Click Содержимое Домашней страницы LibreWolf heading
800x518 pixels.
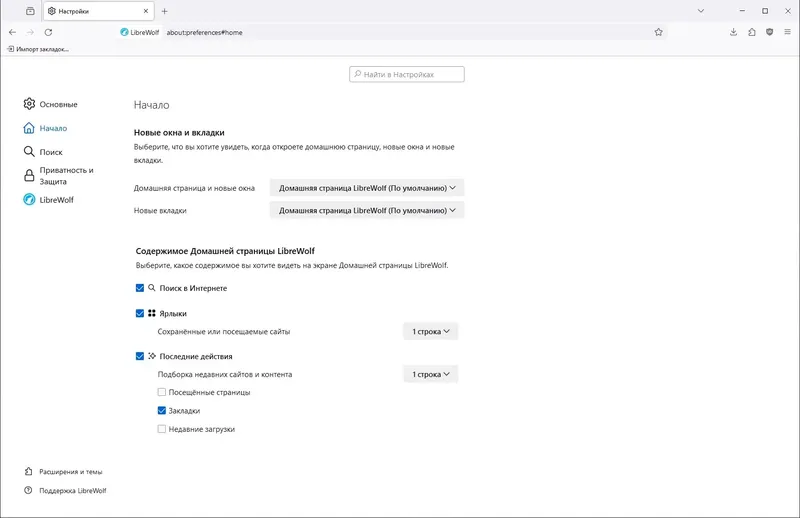(x=225, y=251)
